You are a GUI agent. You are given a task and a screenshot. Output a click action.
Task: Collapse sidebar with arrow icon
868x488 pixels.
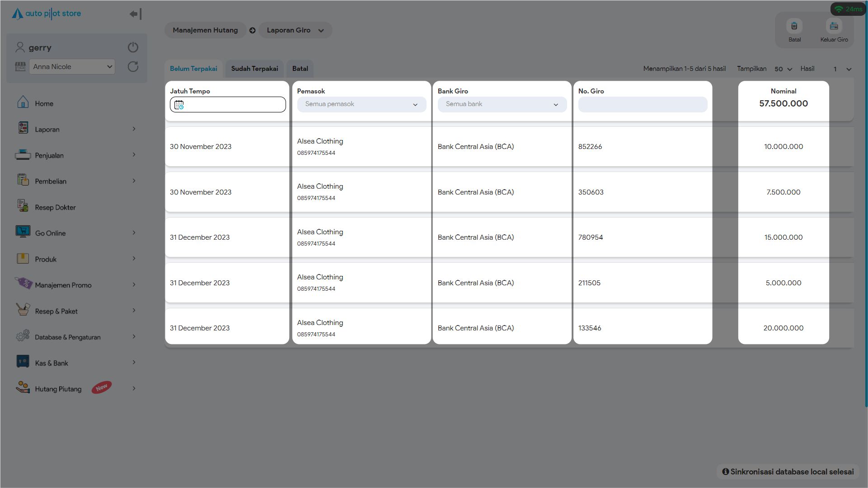[135, 14]
